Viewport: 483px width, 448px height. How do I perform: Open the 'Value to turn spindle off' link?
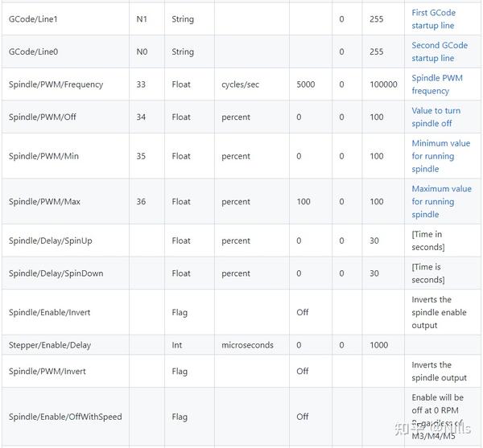tap(436, 117)
